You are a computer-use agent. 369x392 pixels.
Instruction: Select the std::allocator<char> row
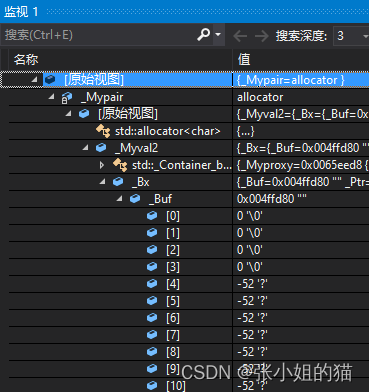(168, 131)
